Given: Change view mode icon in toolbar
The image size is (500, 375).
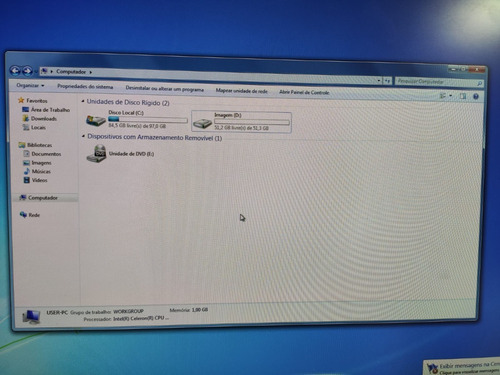Looking at the screenshot, I should (443, 96).
